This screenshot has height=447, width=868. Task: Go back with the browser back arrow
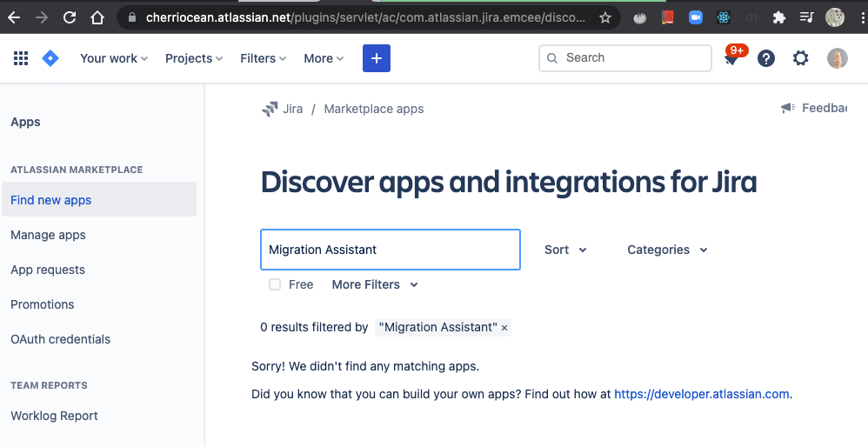pos(14,17)
